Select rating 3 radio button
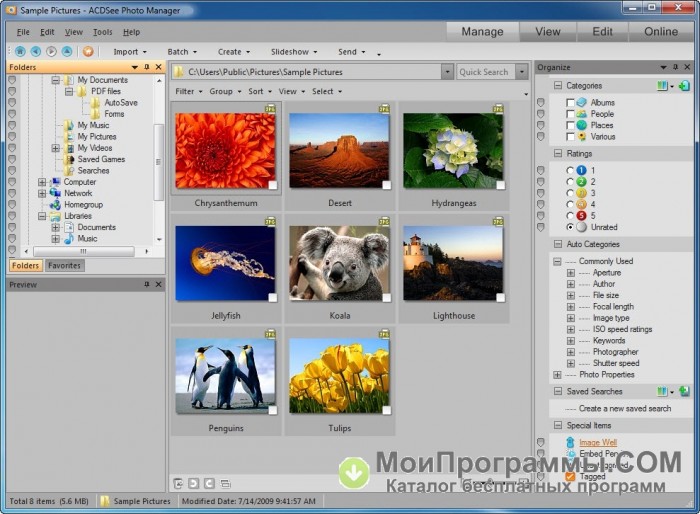 tap(570, 193)
